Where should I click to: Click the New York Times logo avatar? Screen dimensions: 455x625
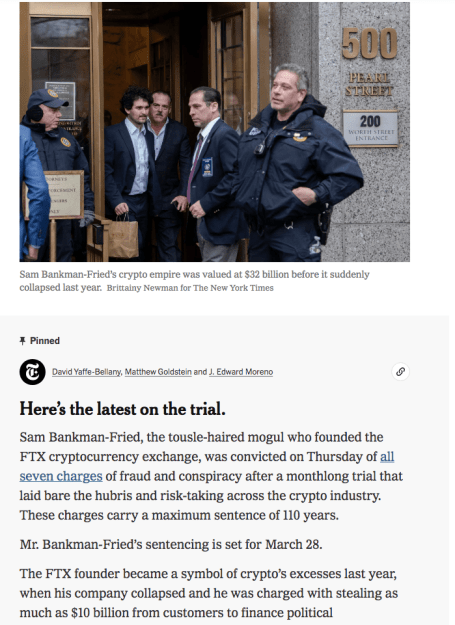33,372
